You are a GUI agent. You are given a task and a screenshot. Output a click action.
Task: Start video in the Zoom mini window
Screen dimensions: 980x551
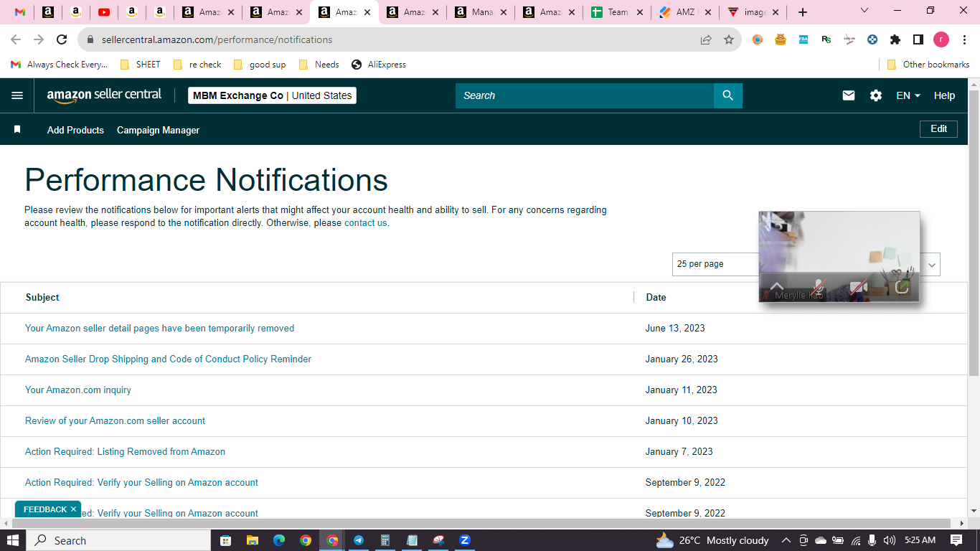click(x=859, y=287)
